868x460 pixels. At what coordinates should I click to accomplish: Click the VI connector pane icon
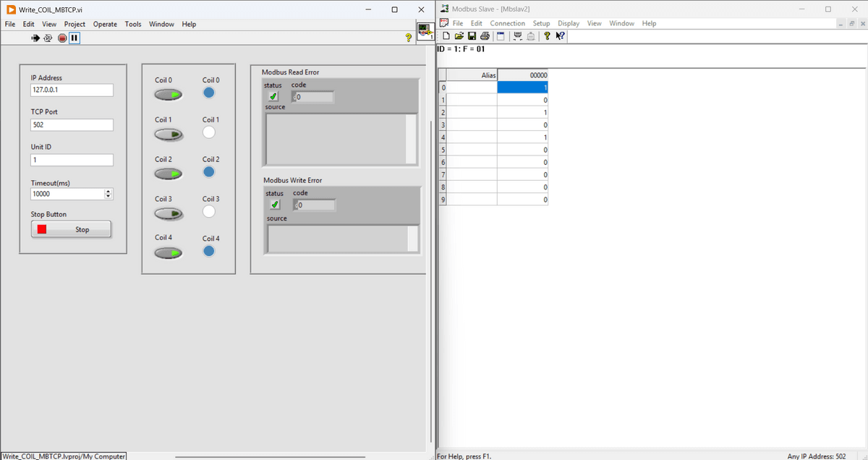pyautogui.click(x=426, y=30)
